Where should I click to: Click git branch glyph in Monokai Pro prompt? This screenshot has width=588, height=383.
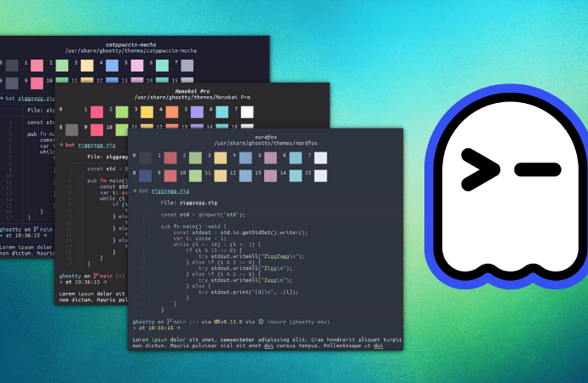point(96,276)
